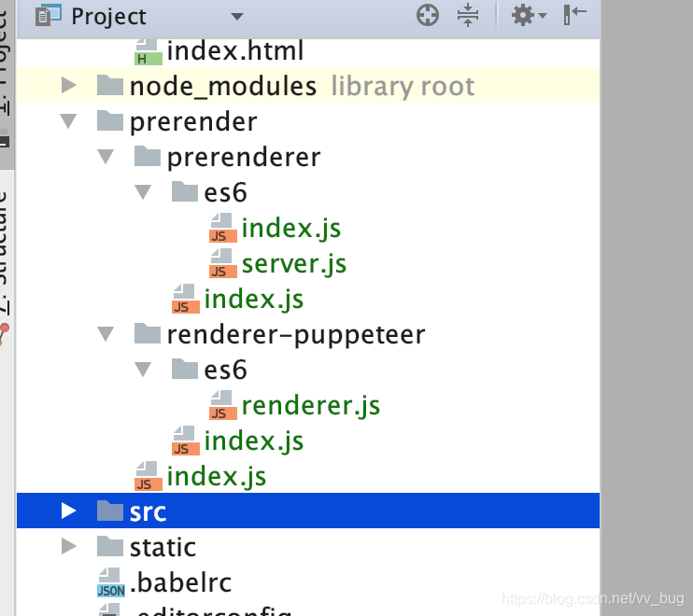This screenshot has height=616, width=693.
Task: Collapse the prerender folder
Action: pos(68,121)
